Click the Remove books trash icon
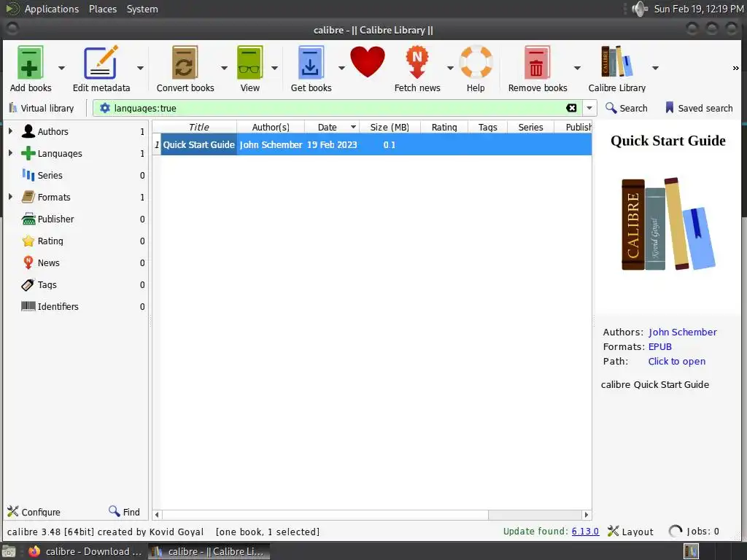 [x=537, y=63]
